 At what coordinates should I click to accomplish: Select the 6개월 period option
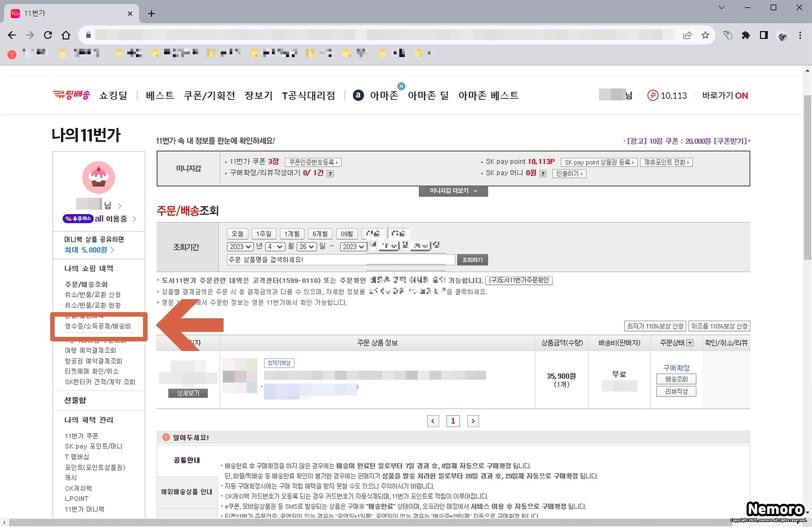(x=320, y=234)
